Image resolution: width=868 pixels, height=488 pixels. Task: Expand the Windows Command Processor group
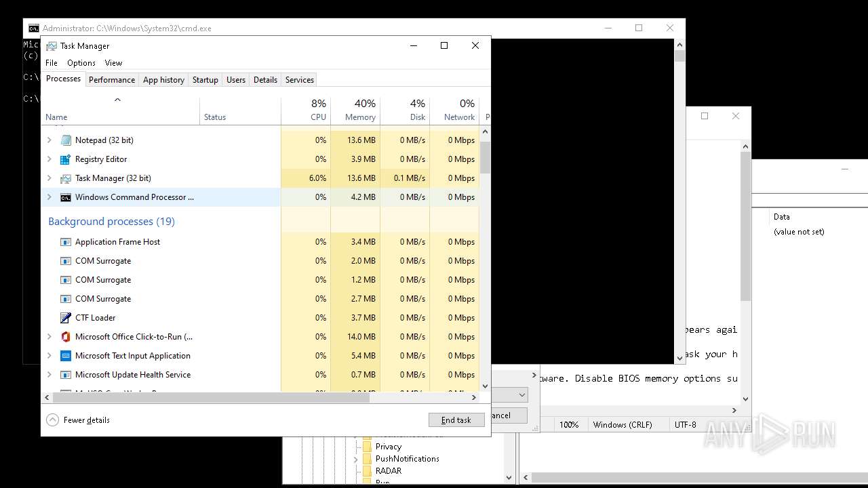[49, 197]
